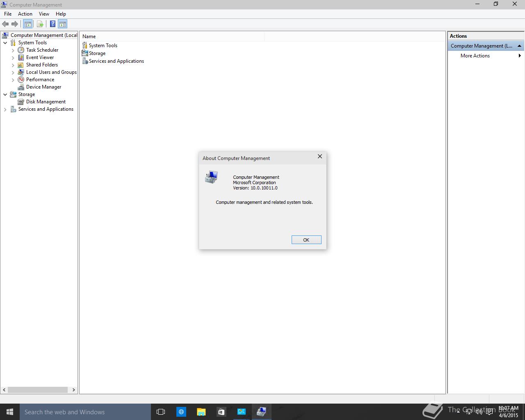The width and height of the screenshot is (525, 420).
Task: Click the Search the web and Windows box
Action: click(85, 412)
